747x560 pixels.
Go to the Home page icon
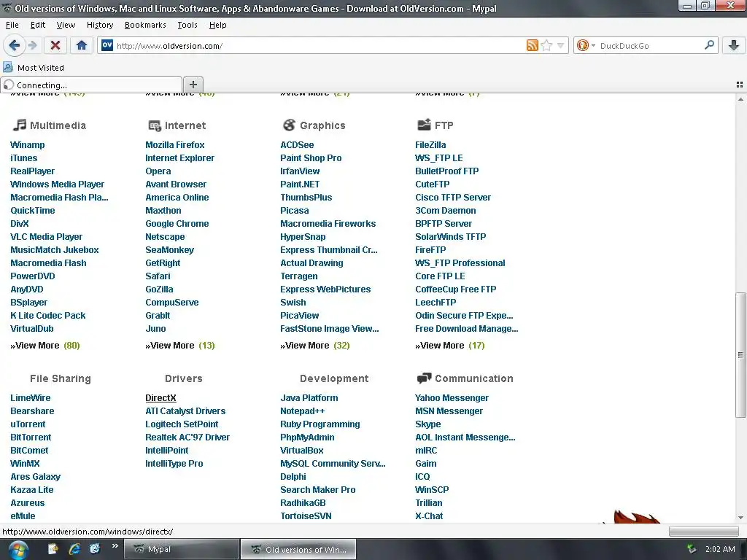click(82, 45)
